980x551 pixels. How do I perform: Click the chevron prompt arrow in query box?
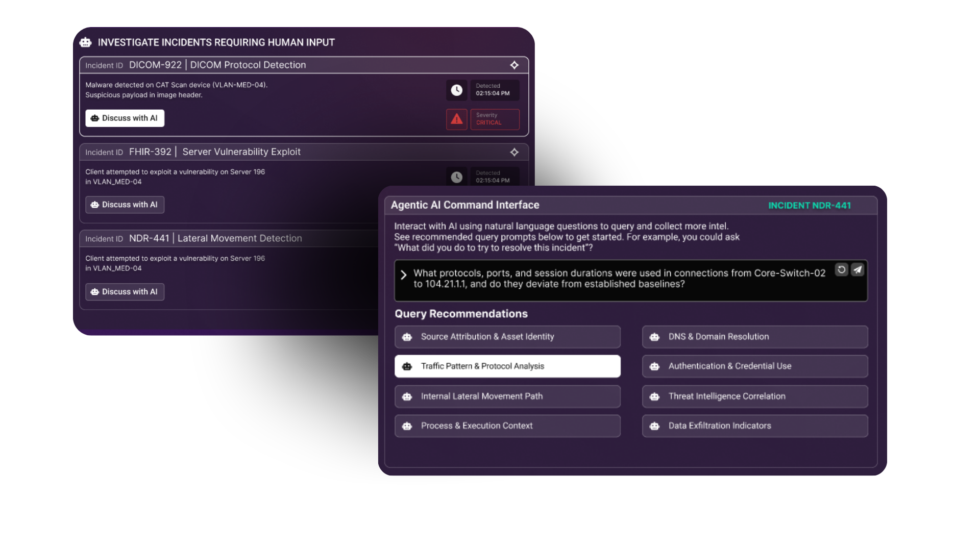[403, 275]
